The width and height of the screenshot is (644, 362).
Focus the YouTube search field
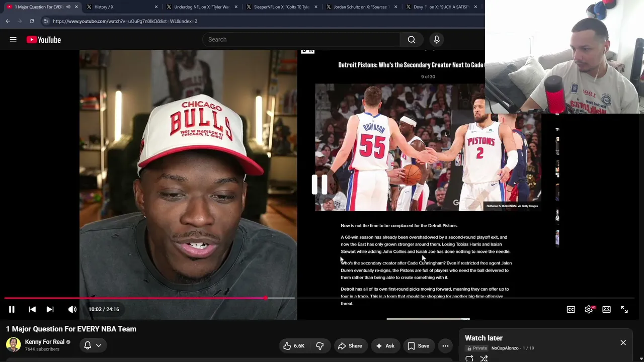pyautogui.click(x=301, y=40)
